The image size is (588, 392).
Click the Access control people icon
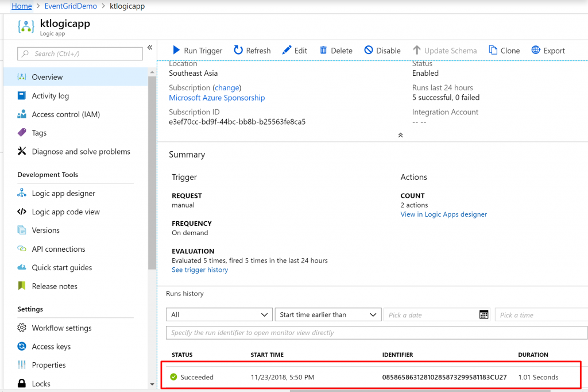[x=22, y=114]
